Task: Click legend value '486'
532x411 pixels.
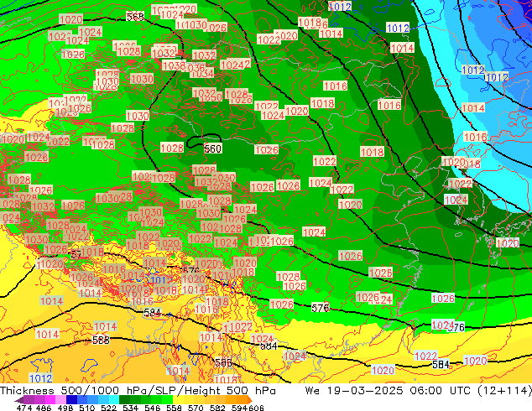Action: [44, 408]
